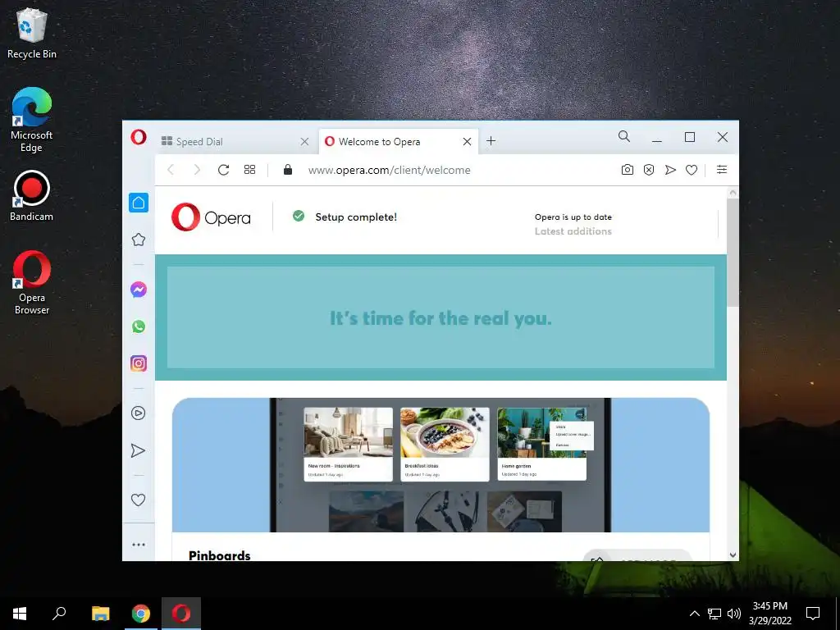Open the notification center icon

(x=813, y=614)
